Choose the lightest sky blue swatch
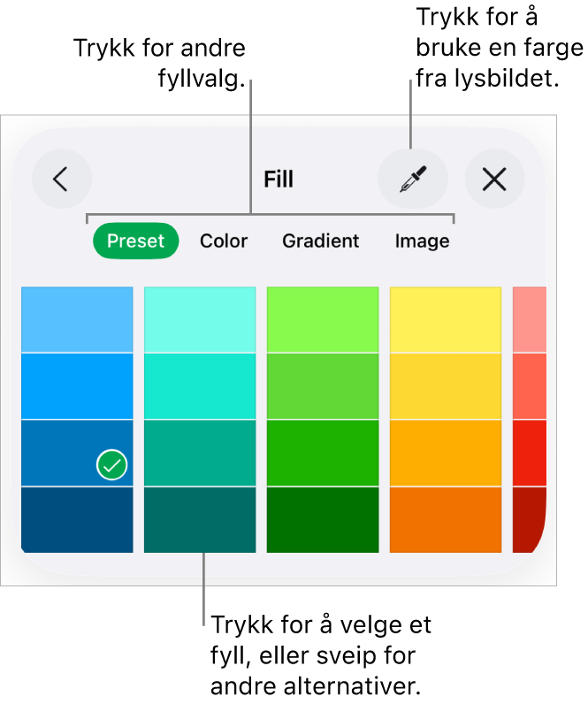Image resolution: width=588 pixels, height=704 pixels. click(x=77, y=319)
